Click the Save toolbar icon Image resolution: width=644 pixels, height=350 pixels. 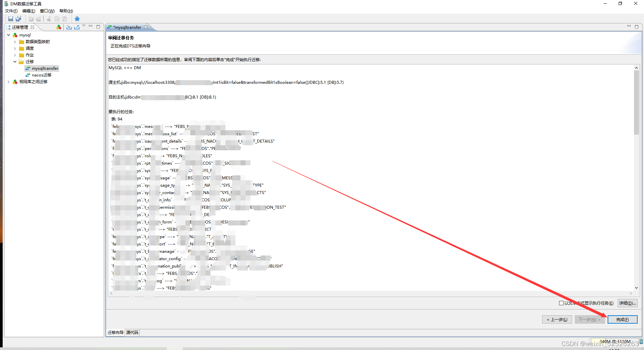pyautogui.click(x=11, y=19)
